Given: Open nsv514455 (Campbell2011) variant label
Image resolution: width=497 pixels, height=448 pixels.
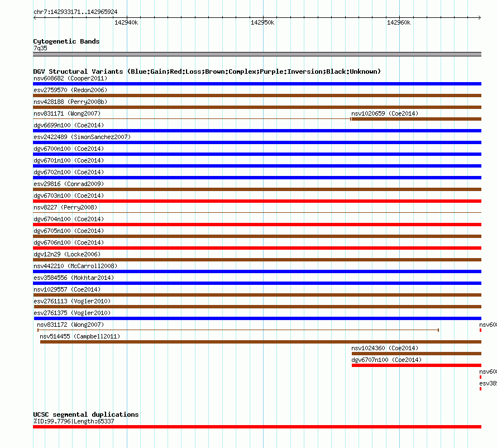Looking at the screenshot, I should coord(80,336).
